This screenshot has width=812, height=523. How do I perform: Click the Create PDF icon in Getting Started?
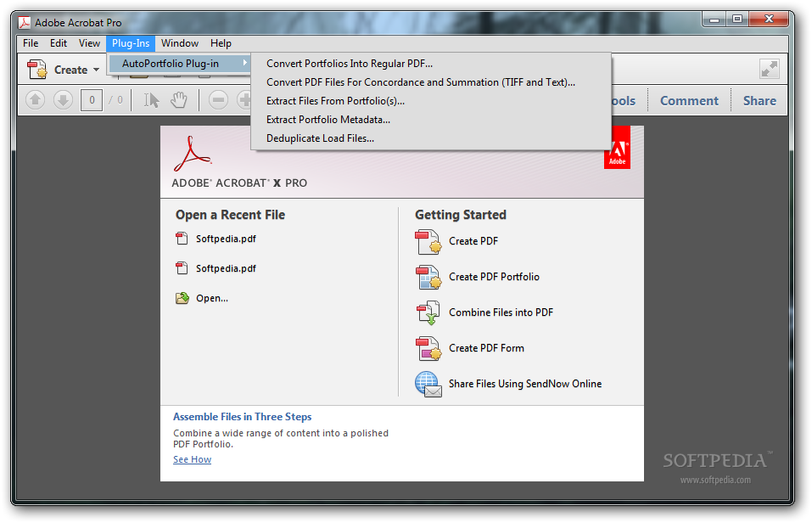coord(428,242)
